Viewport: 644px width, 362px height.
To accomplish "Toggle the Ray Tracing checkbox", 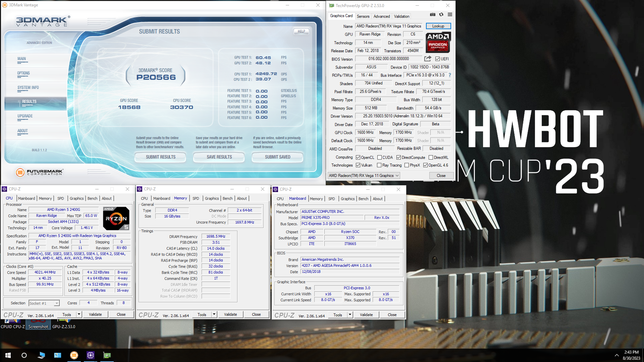I will pyautogui.click(x=379, y=165).
